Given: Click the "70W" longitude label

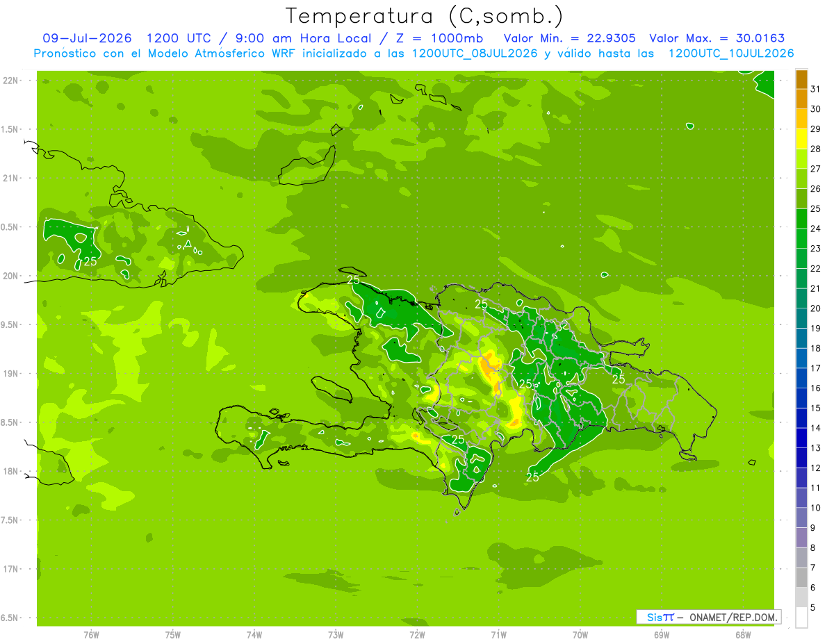Looking at the screenshot, I should pos(580,635).
